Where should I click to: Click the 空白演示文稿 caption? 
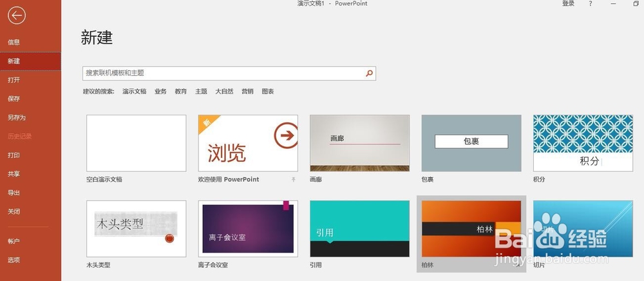[x=104, y=180]
